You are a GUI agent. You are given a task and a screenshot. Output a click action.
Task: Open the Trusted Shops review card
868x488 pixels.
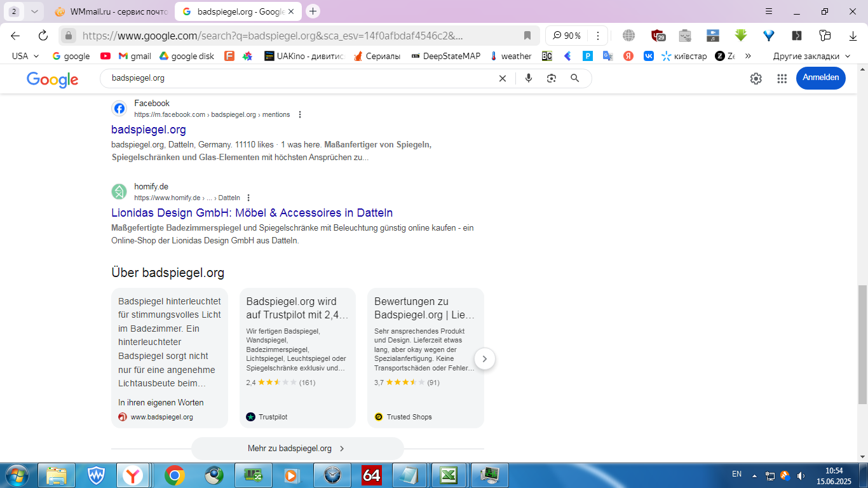[x=426, y=358]
